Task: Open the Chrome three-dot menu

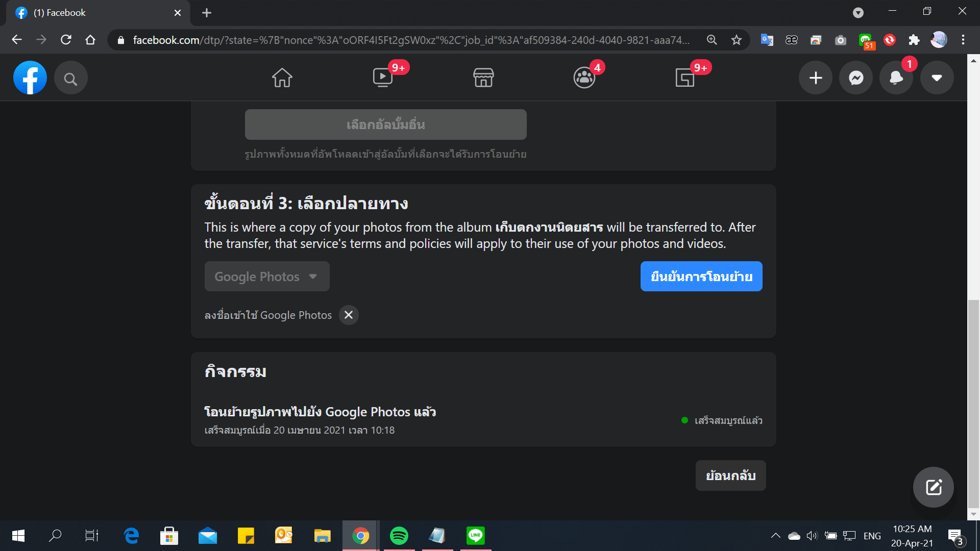Action: (x=963, y=40)
